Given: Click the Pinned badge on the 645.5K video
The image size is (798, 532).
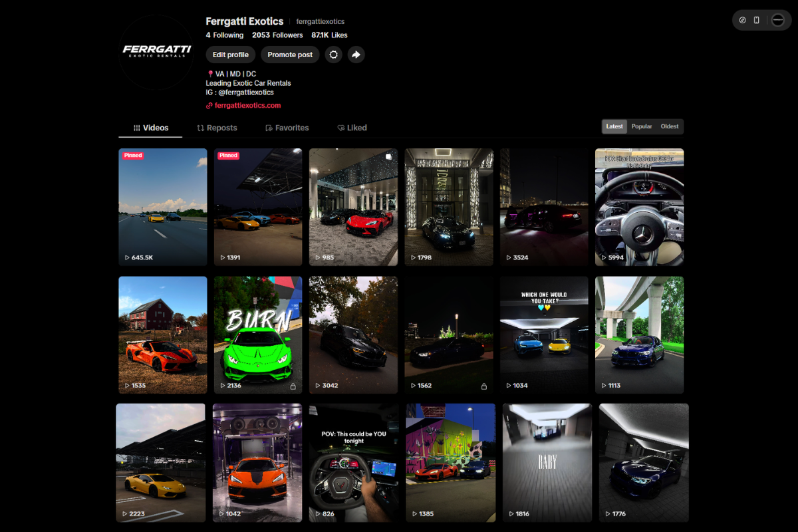Looking at the screenshot, I should coord(133,156).
